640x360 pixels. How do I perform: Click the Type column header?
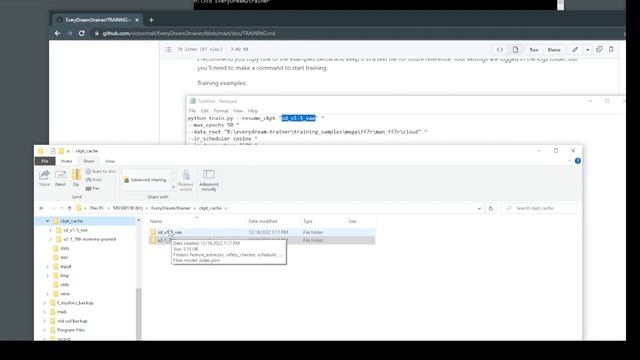tap(308, 221)
